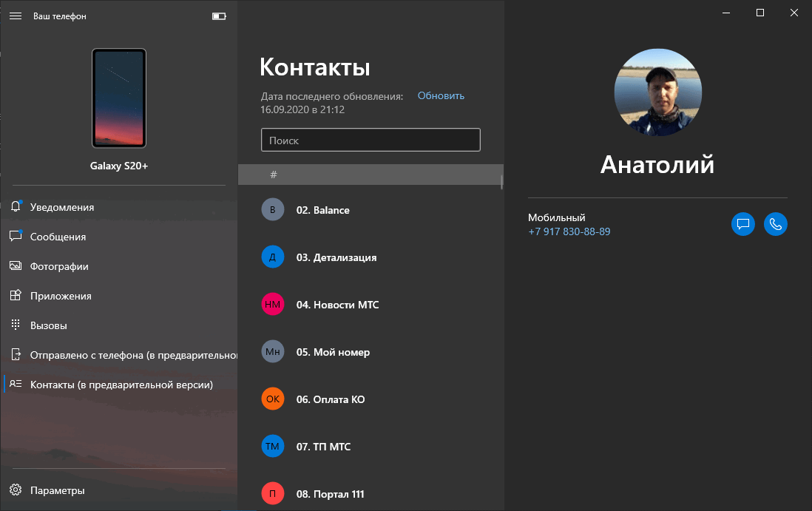Go to Фотографии photos section
The height and width of the screenshot is (511, 812).
coord(119,266)
